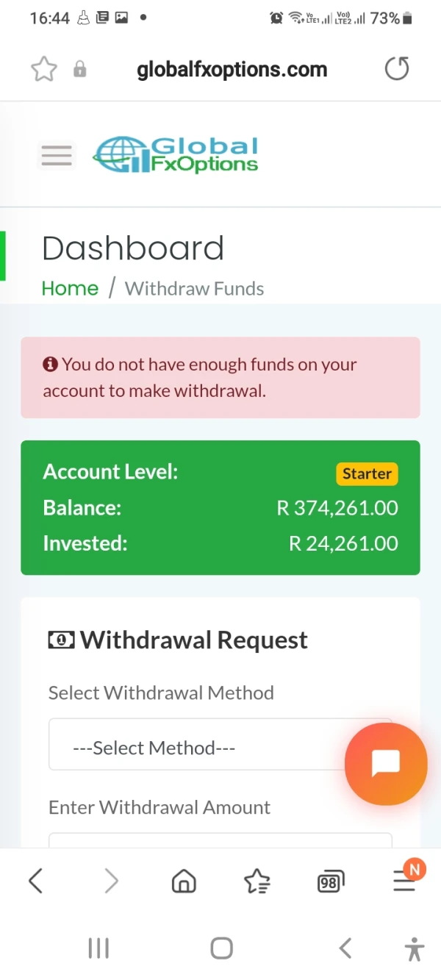Open the orange live chat bubble
Viewport: 441px width, 980px height.
[x=385, y=763]
